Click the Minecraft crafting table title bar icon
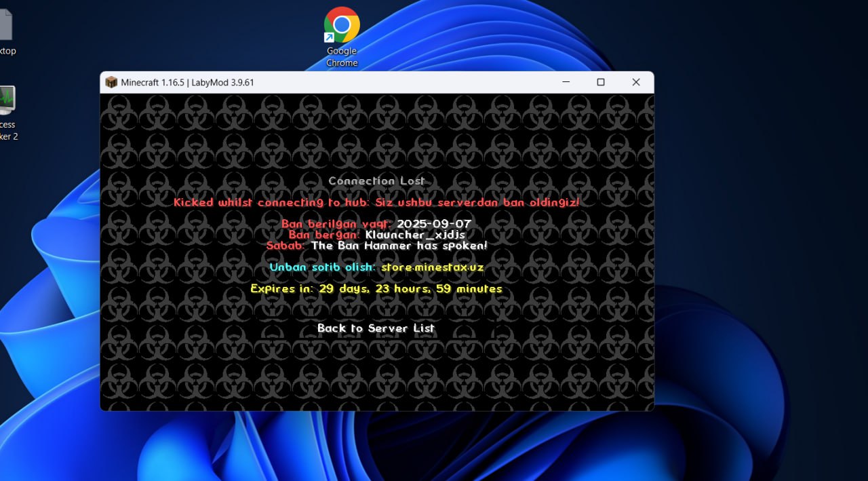868x481 pixels. click(x=111, y=82)
